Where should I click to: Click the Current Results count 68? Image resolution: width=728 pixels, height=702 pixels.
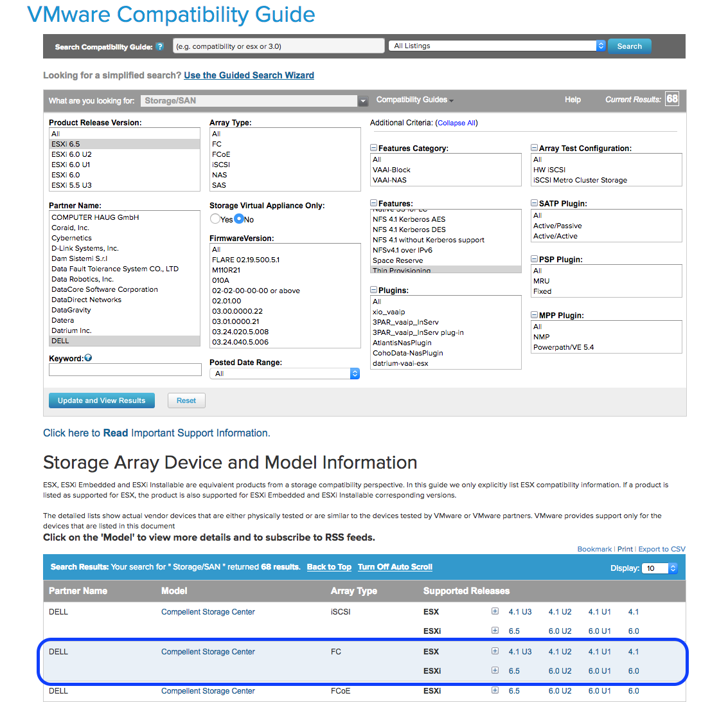click(672, 99)
